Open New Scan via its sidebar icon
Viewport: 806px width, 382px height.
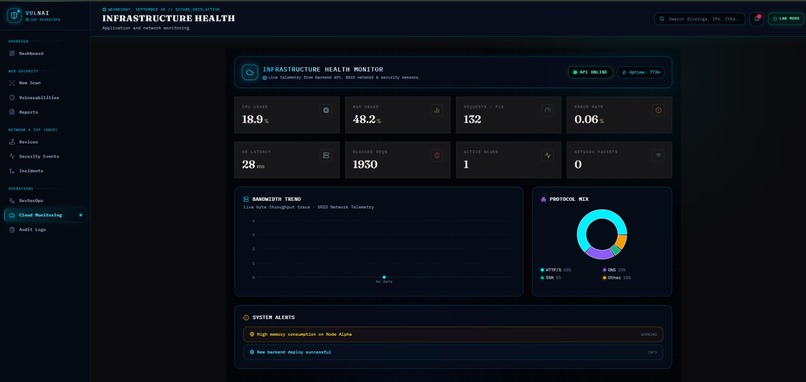click(x=12, y=83)
